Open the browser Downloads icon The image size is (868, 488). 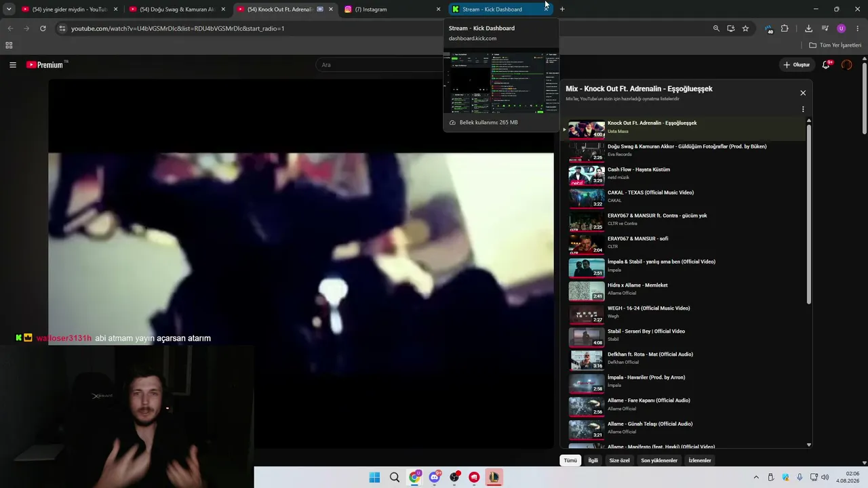click(808, 28)
